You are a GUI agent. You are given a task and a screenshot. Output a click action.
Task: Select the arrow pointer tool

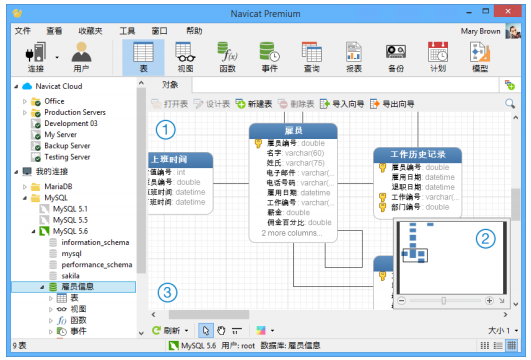pyautogui.click(x=206, y=330)
